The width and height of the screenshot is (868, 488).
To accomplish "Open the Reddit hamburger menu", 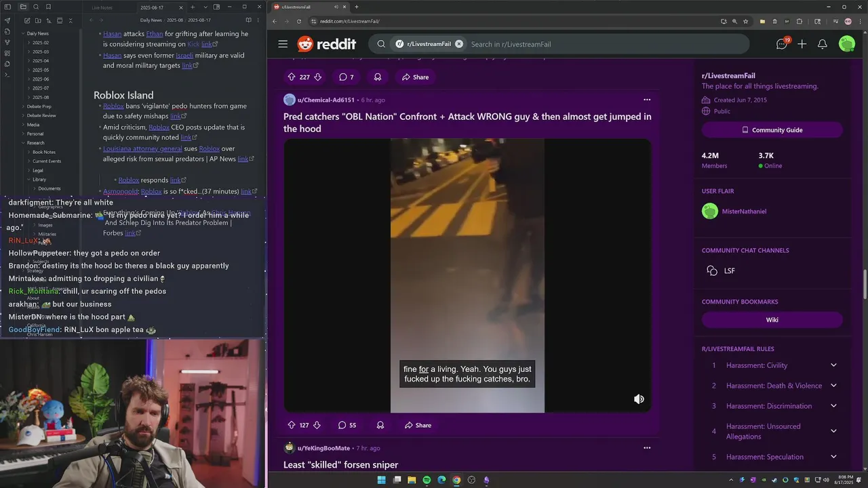I will point(283,44).
